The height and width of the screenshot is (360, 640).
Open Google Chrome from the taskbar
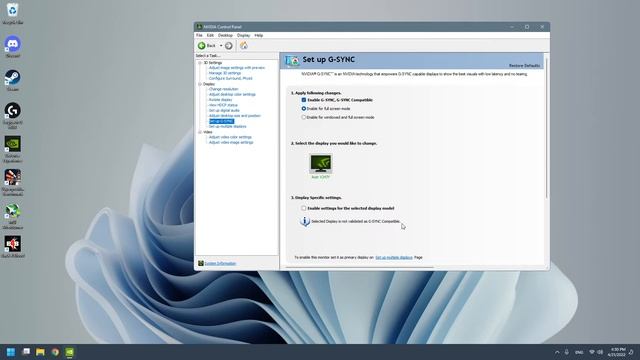55,352
